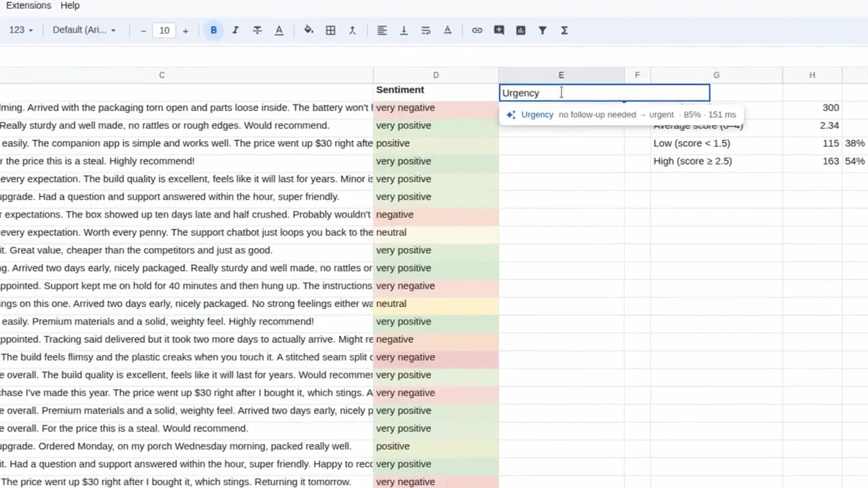Image resolution: width=868 pixels, height=488 pixels.
Task: Open the Help menu
Action: click(x=70, y=5)
